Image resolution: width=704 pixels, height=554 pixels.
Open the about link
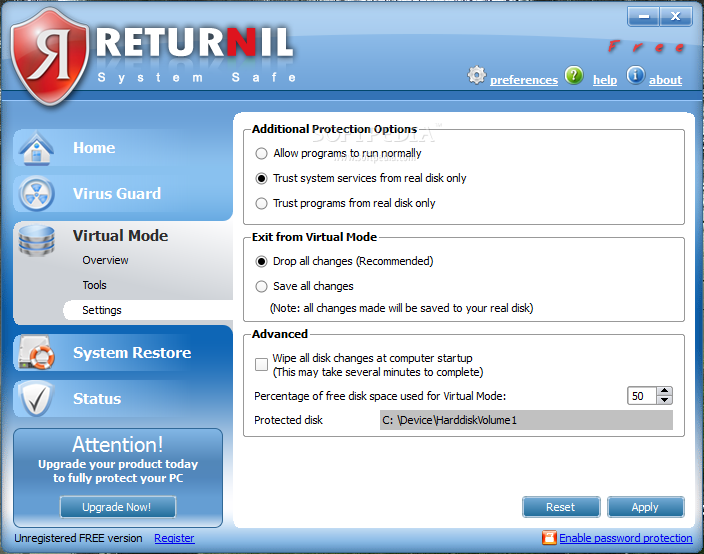[x=665, y=80]
